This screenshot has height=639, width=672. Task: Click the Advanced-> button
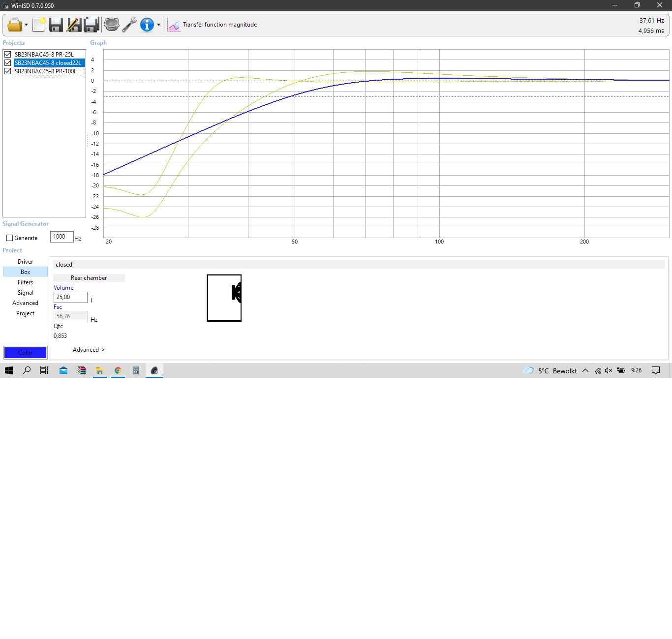pos(89,350)
